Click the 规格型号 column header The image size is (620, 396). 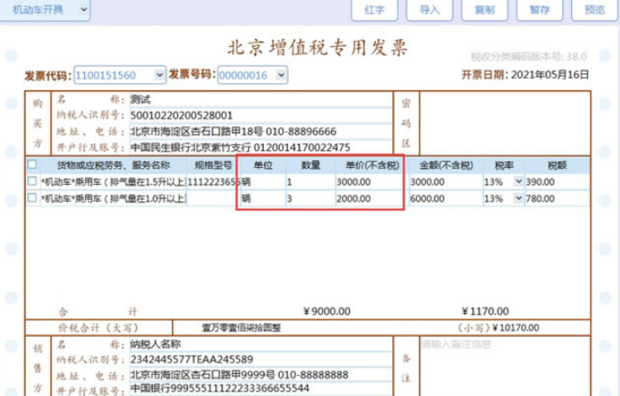pyautogui.click(x=213, y=165)
